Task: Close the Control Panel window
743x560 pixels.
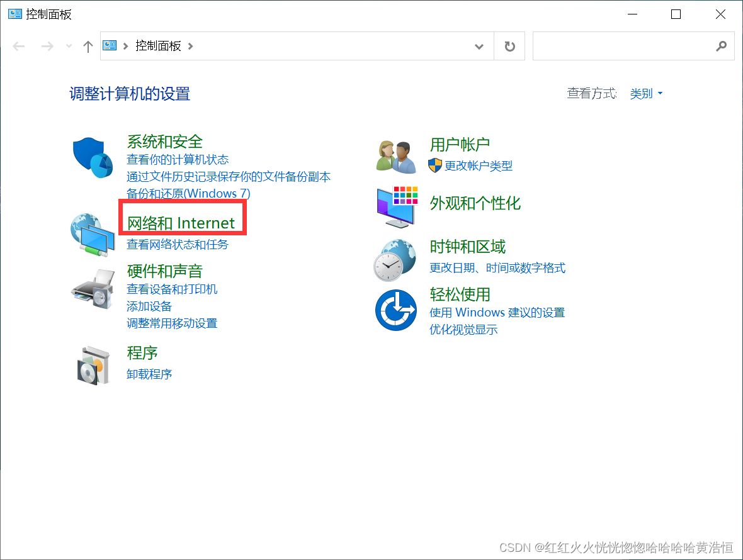Action: (720, 14)
